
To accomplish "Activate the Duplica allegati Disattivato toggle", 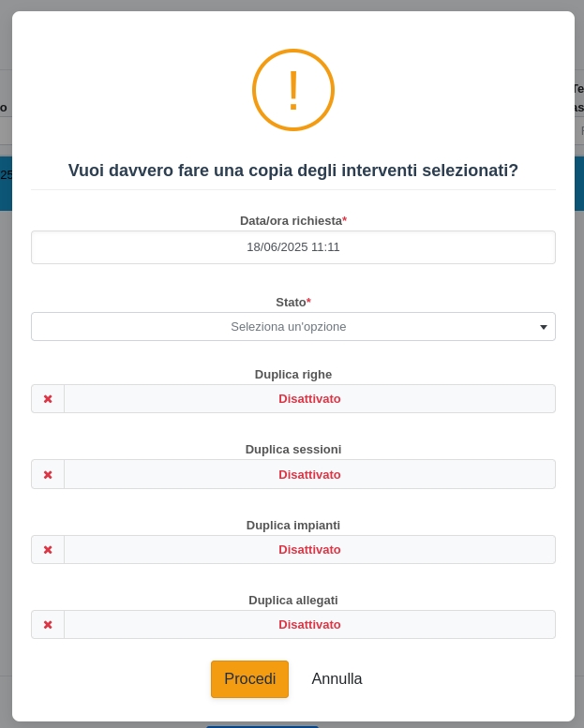I will 309,625.
